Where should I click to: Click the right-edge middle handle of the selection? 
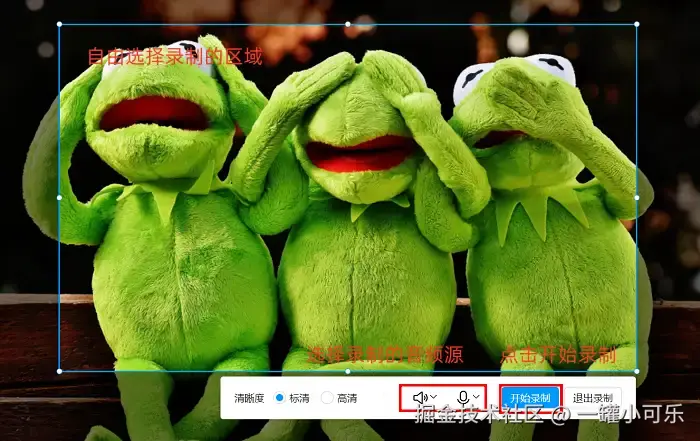(x=637, y=197)
